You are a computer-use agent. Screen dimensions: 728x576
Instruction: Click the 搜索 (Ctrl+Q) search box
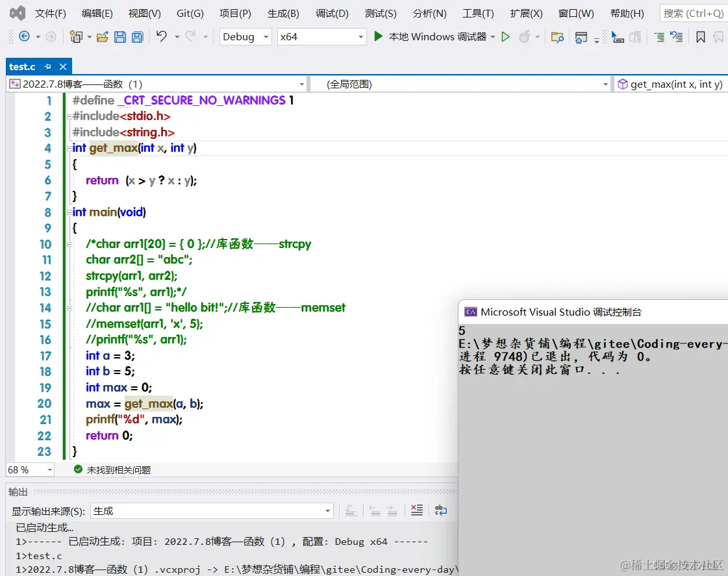pos(693,14)
